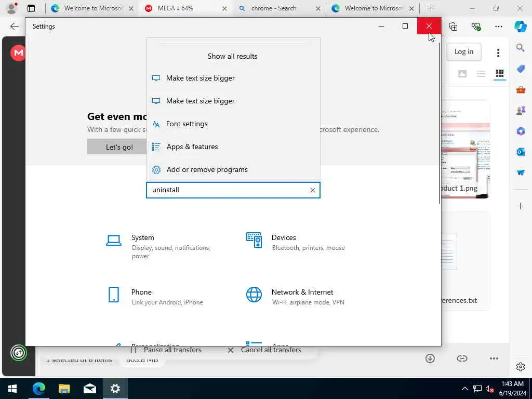Clear the uninstall search text
This screenshot has width=532, height=399.
pyautogui.click(x=312, y=190)
